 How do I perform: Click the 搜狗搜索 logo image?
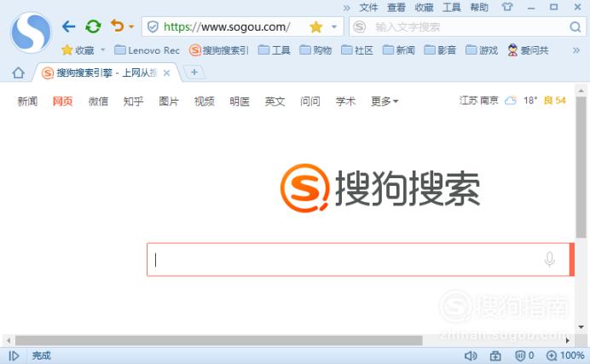coord(380,188)
